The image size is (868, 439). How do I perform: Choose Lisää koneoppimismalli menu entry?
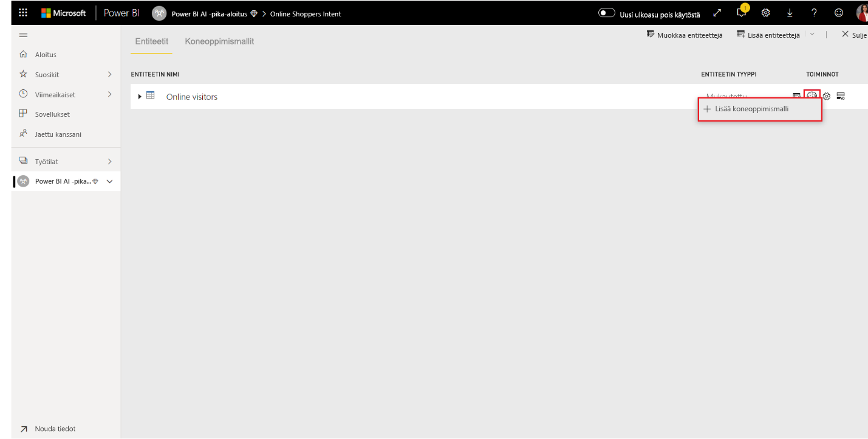[x=759, y=109]
